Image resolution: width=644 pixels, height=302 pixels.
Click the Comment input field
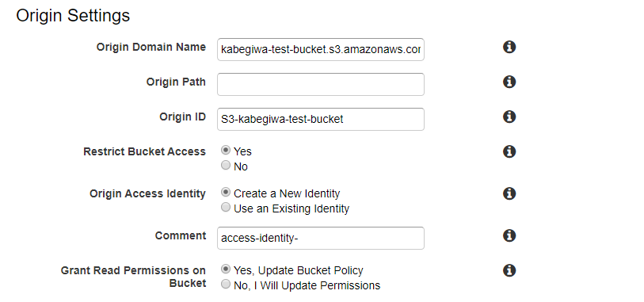(x=320, y=238)
